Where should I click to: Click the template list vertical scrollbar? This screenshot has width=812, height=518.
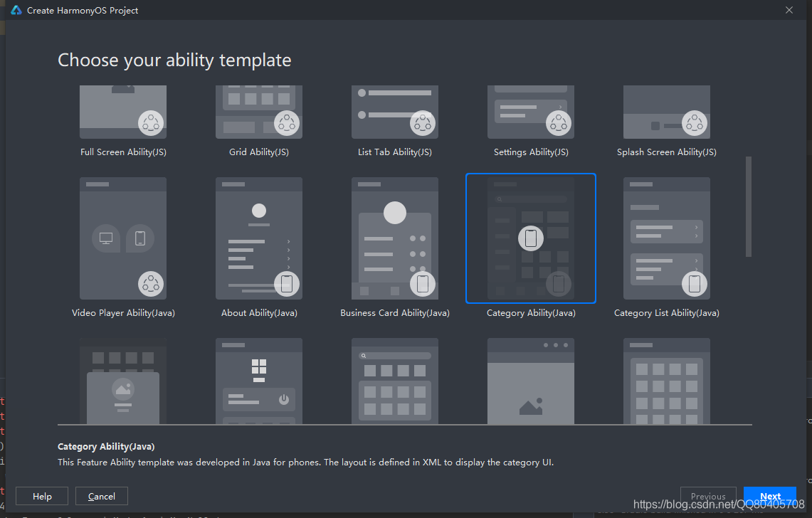[748, 206]
